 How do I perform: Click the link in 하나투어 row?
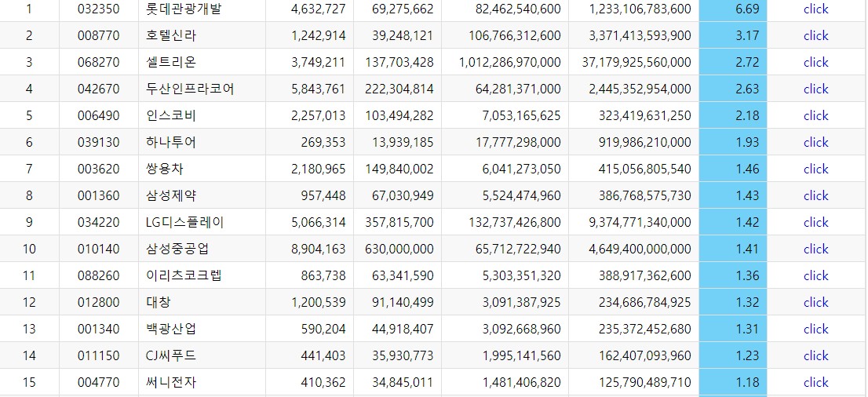coord(815,142)
